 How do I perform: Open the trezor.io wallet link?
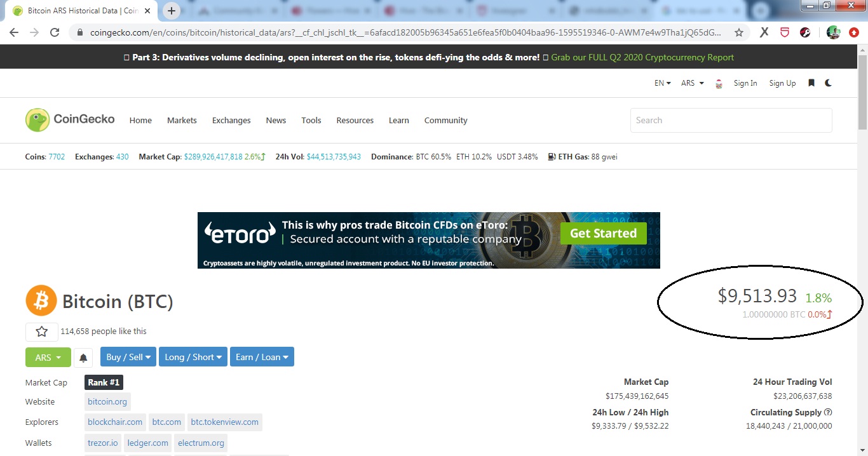103,443
